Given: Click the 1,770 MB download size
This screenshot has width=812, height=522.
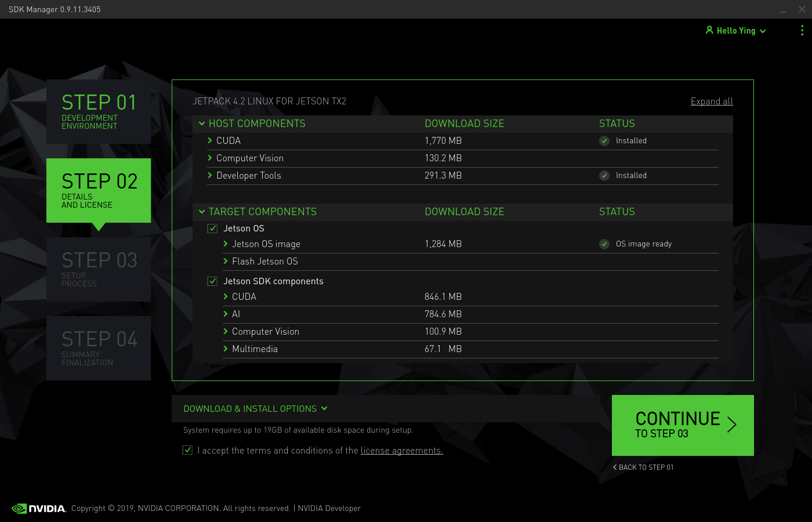Looking at the screenshot, I should [x=443, y=141].
